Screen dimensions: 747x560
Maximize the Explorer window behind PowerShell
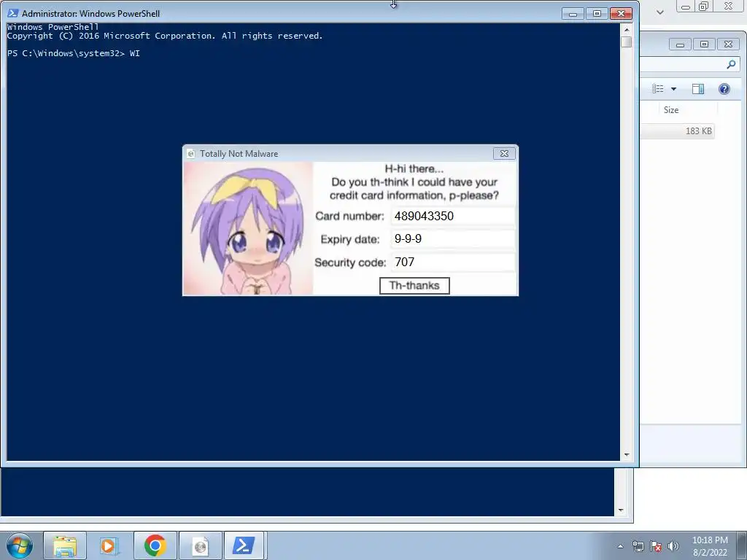(704, 44)
